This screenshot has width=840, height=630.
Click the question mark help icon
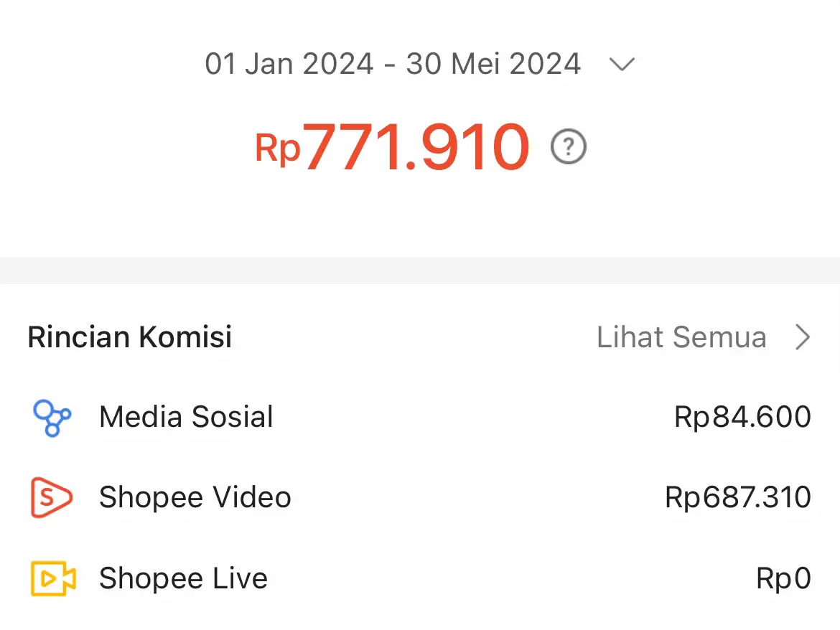pos(569,146)
